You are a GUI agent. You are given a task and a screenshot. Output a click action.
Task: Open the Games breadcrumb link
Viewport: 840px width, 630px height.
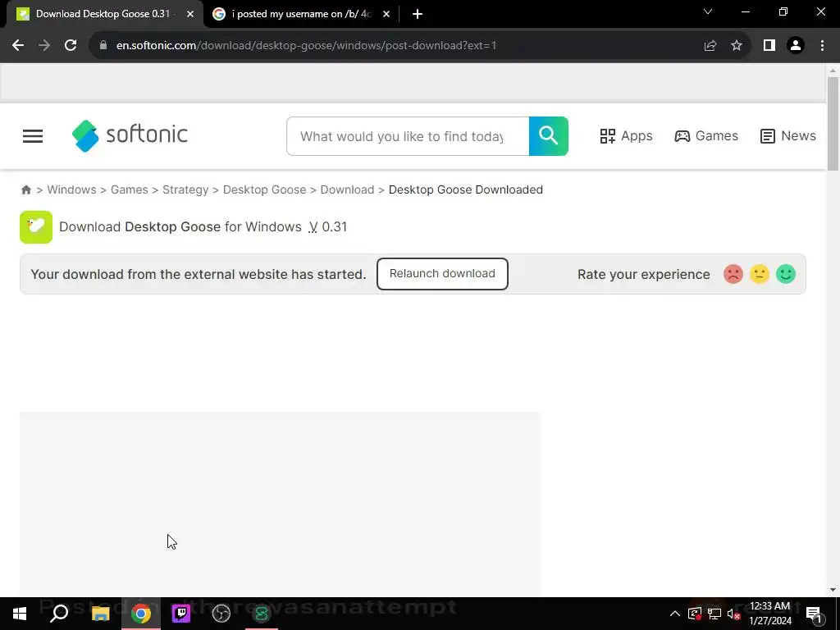pyautogui.click(x=129, y=189)
